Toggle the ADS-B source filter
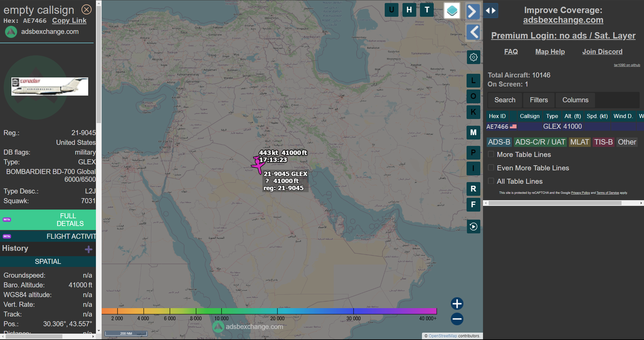644x340 pixels. pyautogui.click(x=499, y=142)
